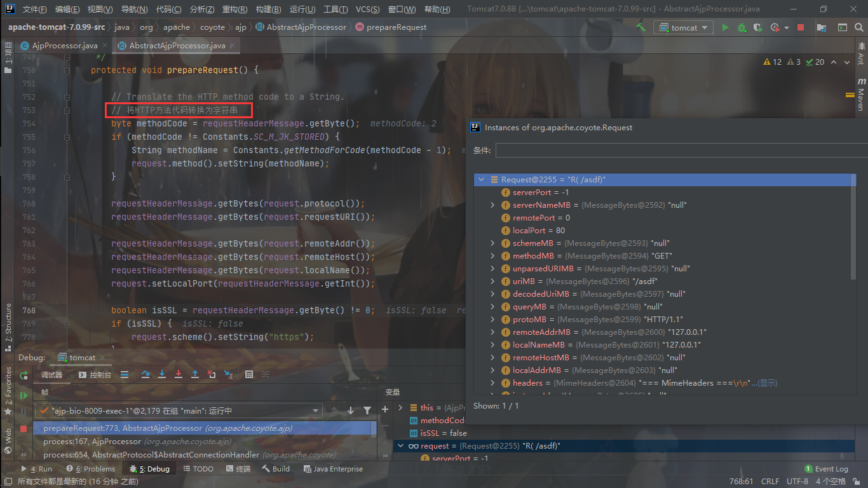This screenshot has height=488, width=868.
Task: Expand the serverNameMB field node
Action: (x=493, y=205)
